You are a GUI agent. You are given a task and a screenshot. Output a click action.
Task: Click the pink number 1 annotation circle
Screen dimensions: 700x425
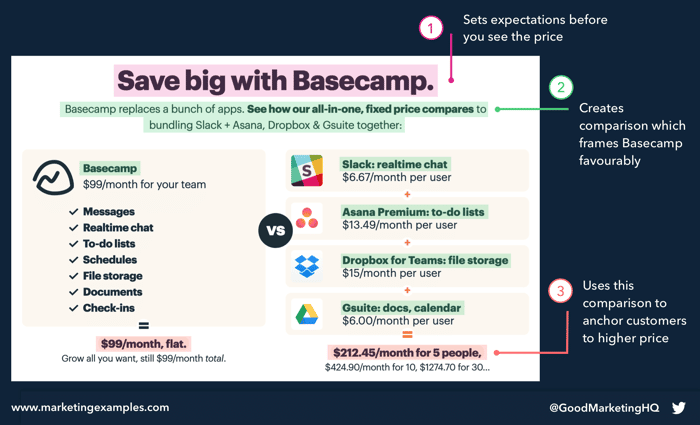[431, 28]
